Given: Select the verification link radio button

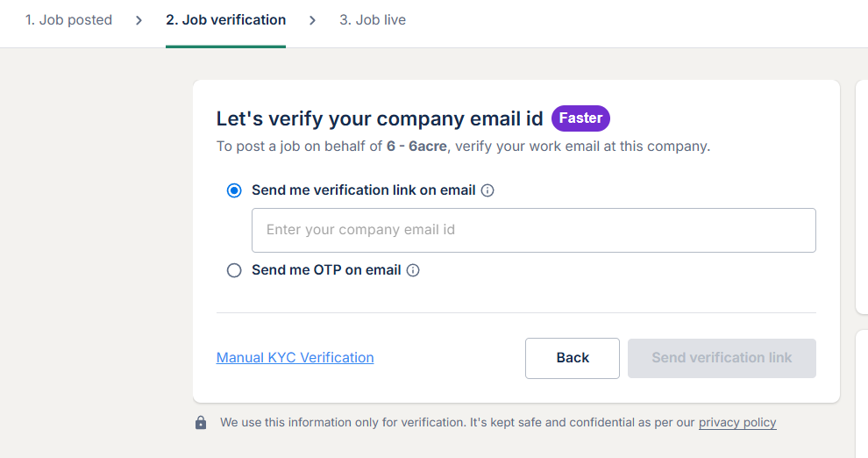Looking at the screenshot, I should (x=234, y=190).
